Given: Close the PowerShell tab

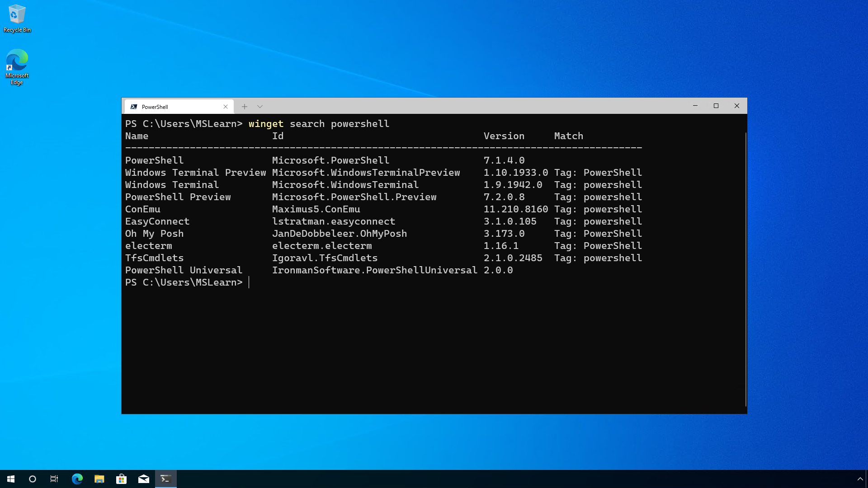Looking at the screenshot, I should (x=226, y=107).
